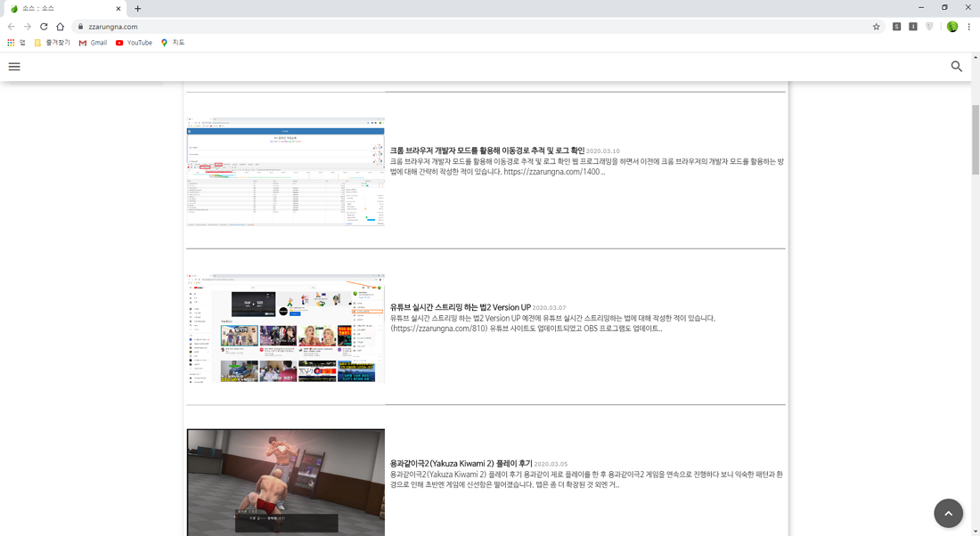Close the current browser tab
The height and width of the screenshot is (536, 980).
click(118, 8)
